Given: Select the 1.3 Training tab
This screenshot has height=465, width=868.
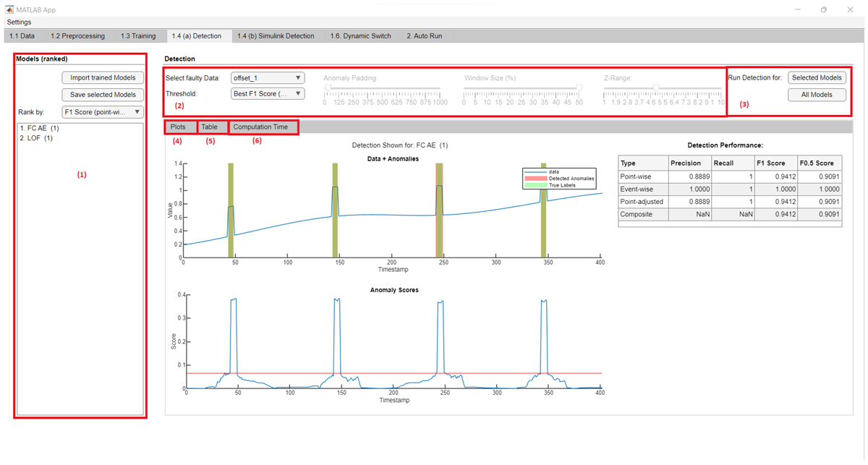Looking at the screenshot, I should pyautogui.click(x=139, y=35).
